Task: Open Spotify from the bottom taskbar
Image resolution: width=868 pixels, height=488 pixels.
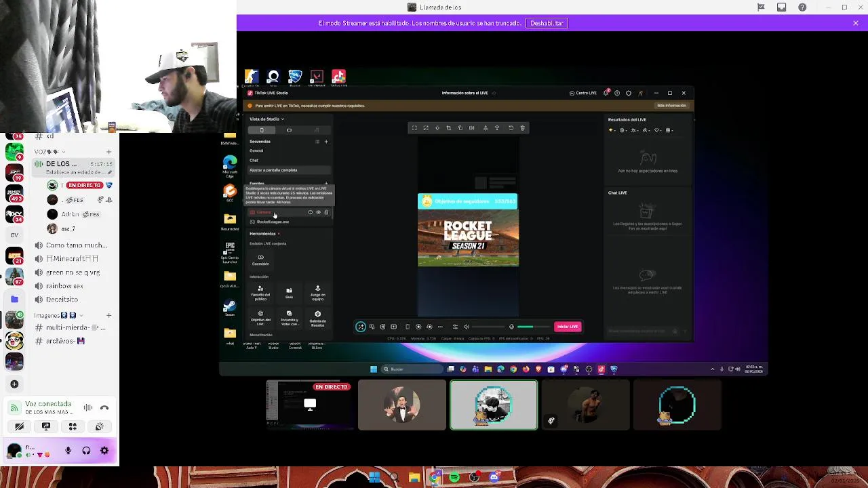Action: (454, 477)
